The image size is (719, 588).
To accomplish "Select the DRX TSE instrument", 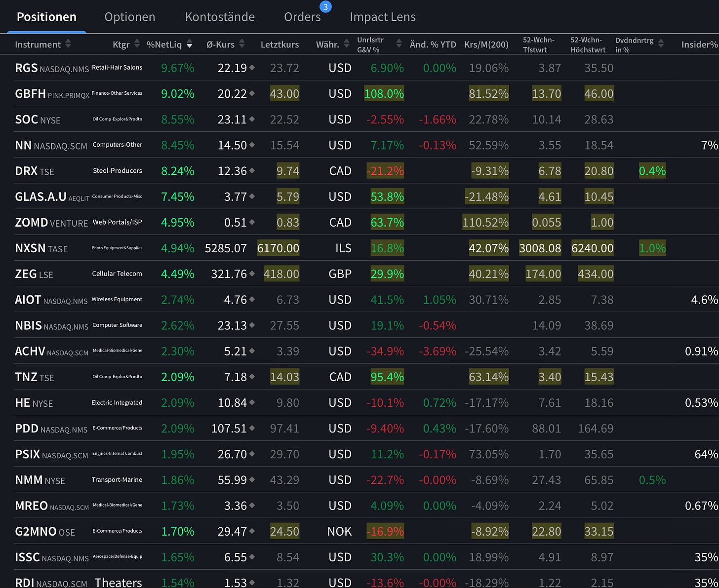I will coord(35,171).
